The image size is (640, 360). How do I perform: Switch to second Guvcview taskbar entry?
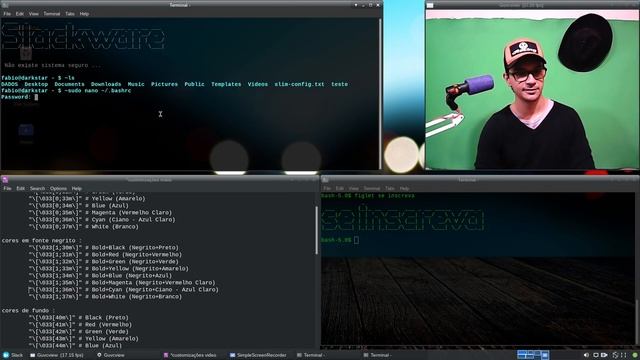(x=111, y=356)
